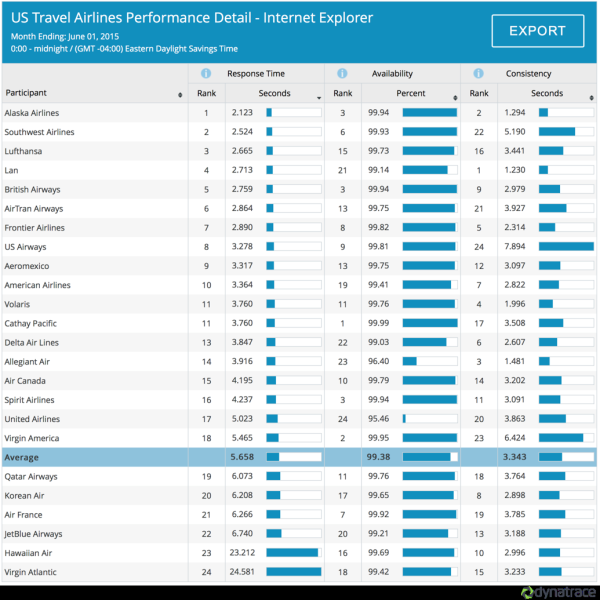Select Consistency Rank header
The width and height of the screenshot is (600, 600).
(x=479, y=93)
